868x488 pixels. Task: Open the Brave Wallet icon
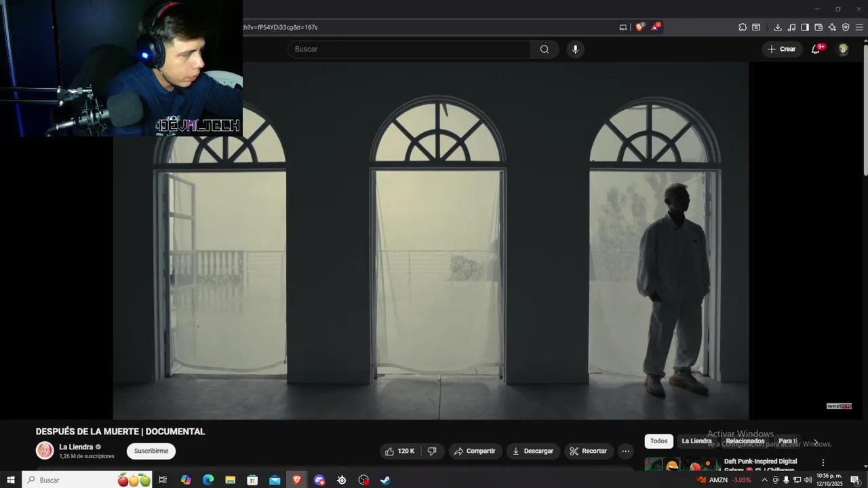click(818, 27)
